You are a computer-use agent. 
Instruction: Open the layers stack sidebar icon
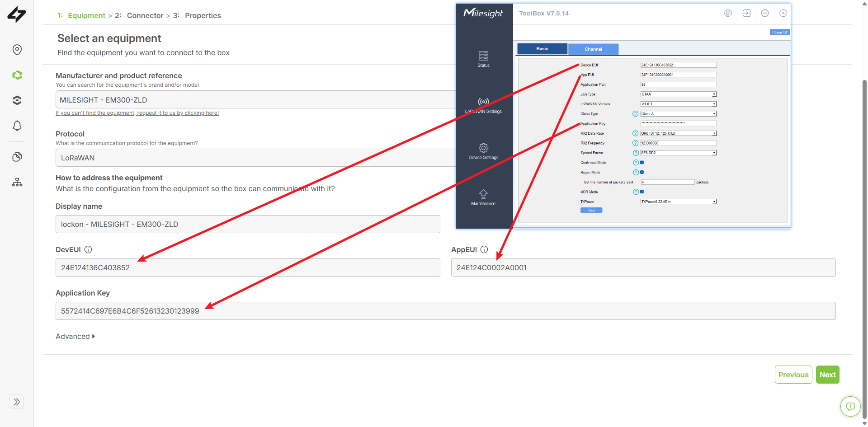(17, 100)
